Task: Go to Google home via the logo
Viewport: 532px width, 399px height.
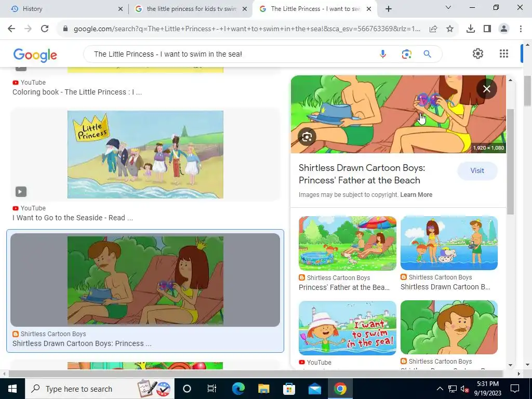Action: pos(35,55)
